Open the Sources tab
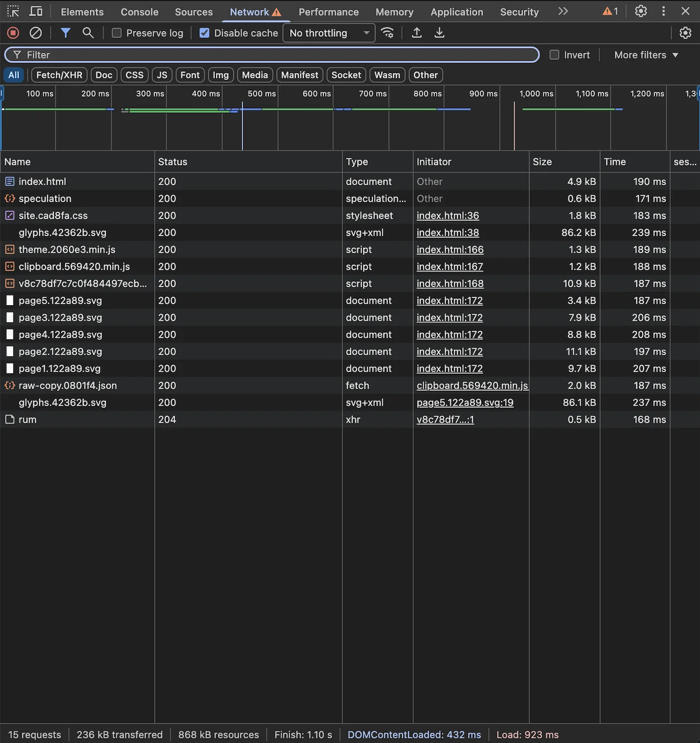The width and height of the screenshot is (700, 743). coord(194,11)
